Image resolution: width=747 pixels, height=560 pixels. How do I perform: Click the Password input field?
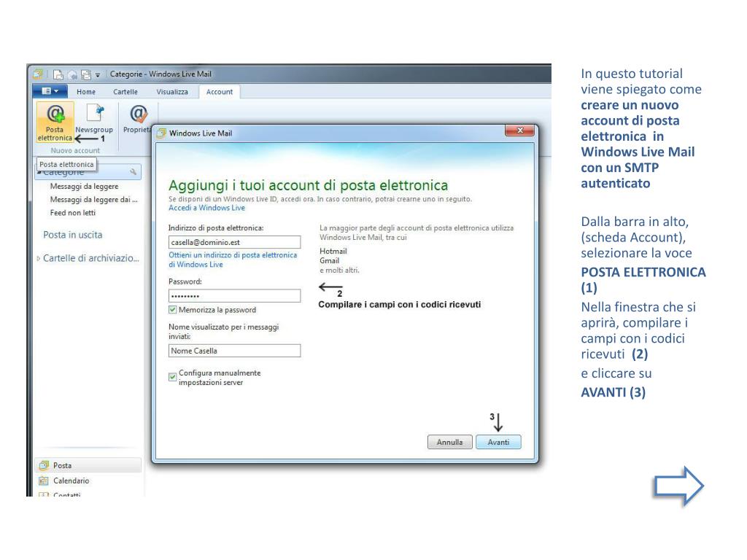[234, 296]
